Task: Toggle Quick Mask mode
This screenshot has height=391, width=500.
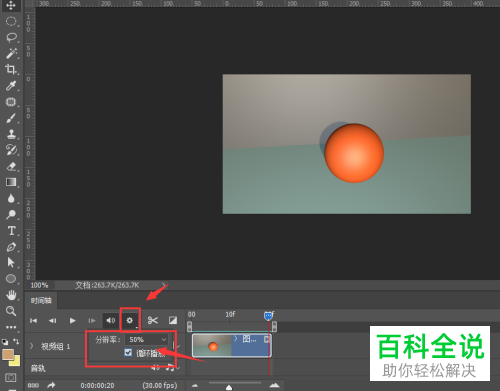Action: pos(11,378)
